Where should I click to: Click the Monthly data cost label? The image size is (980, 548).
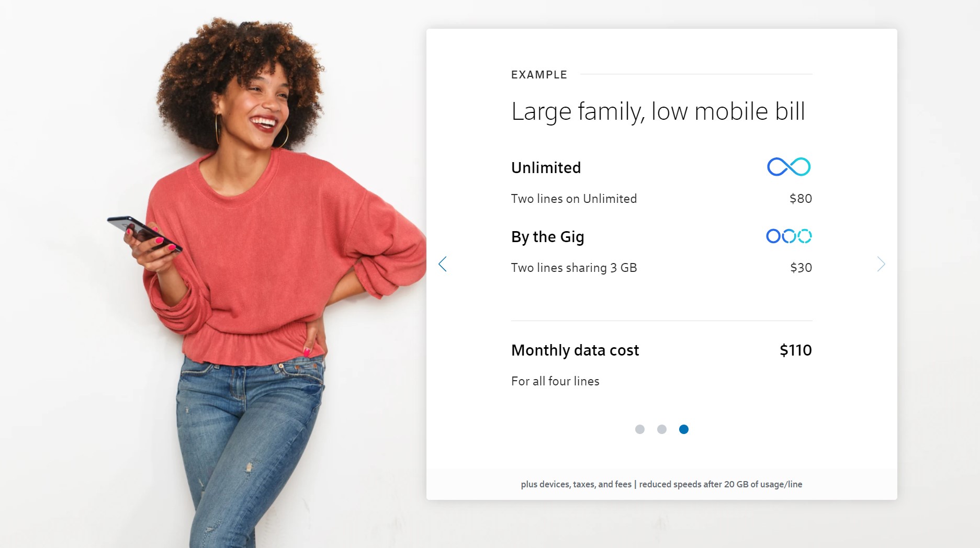point(575,350)
